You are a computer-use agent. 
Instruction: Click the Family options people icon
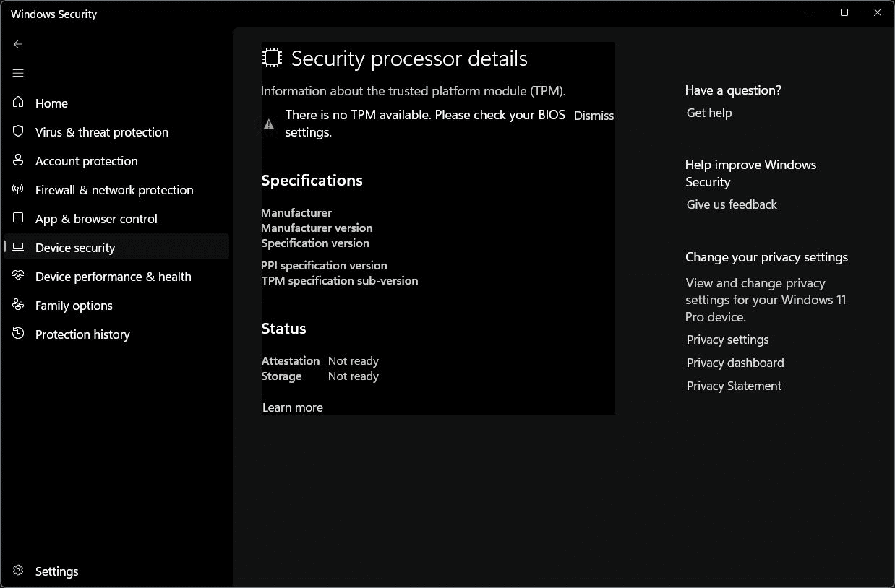[x=19, y=305]
